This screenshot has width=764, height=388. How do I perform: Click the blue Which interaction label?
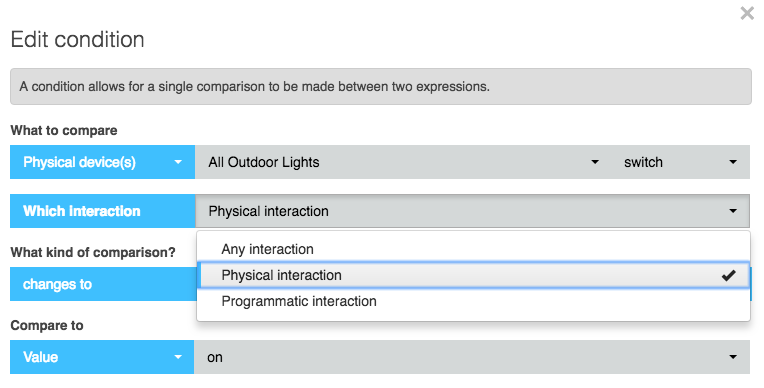pos(102,211)
